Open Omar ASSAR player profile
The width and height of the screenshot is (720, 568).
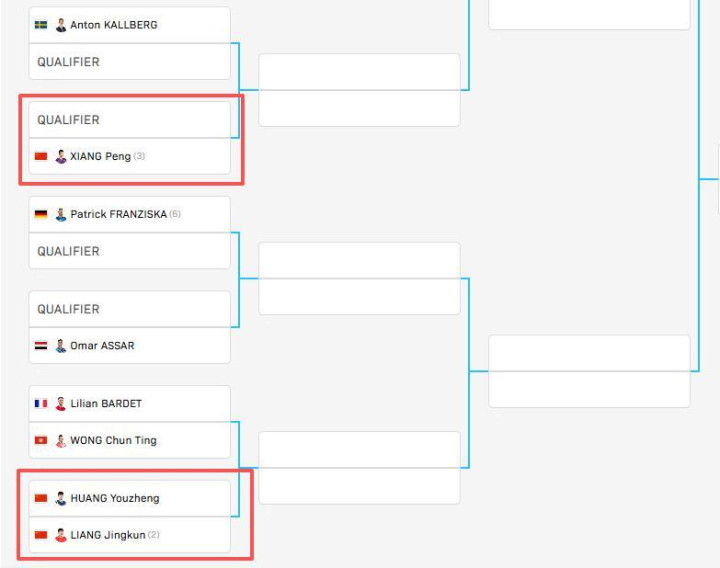pyautogui.click(x=102, y=346)
